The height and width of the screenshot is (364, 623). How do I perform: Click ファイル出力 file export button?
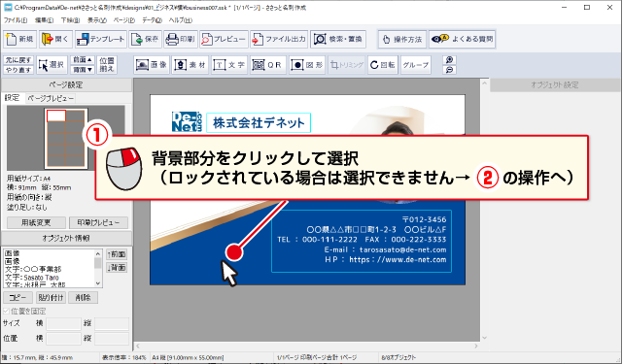coord(279,39)
